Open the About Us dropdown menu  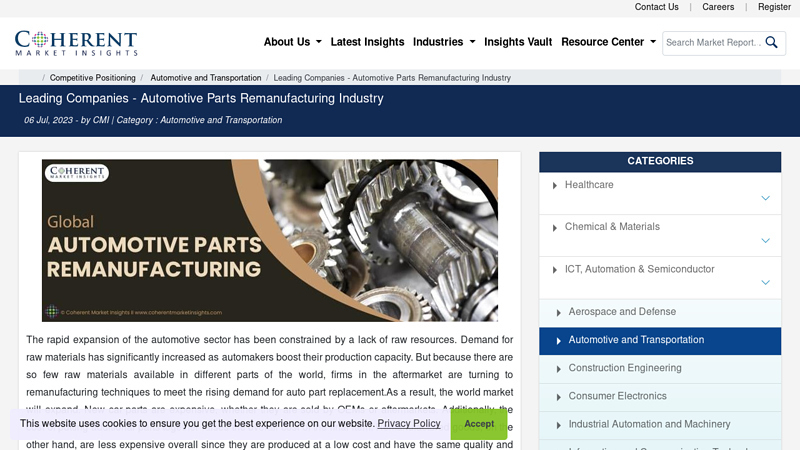pos(292,42)
